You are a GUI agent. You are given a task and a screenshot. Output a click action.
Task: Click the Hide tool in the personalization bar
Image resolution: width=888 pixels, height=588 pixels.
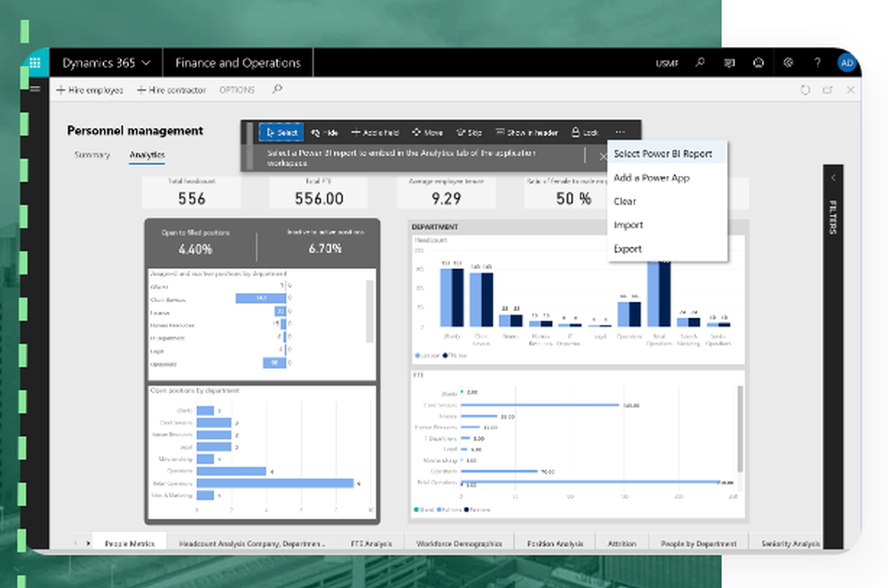coord(324,132)
